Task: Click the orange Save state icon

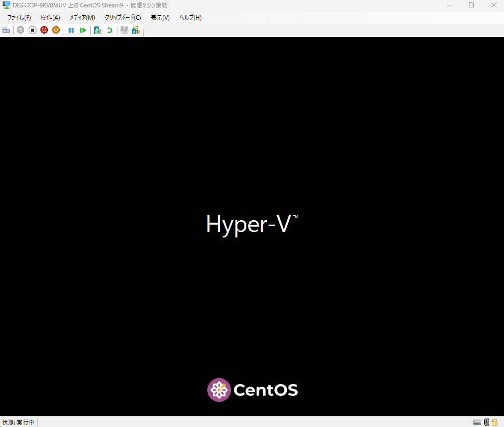Action: (x=56, y=30)
